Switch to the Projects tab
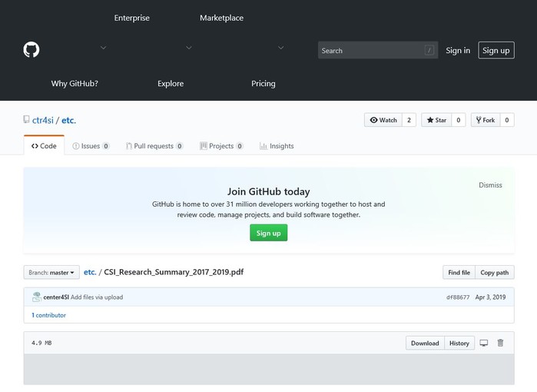The image size is (537, 392). click(x=221, y=146)
